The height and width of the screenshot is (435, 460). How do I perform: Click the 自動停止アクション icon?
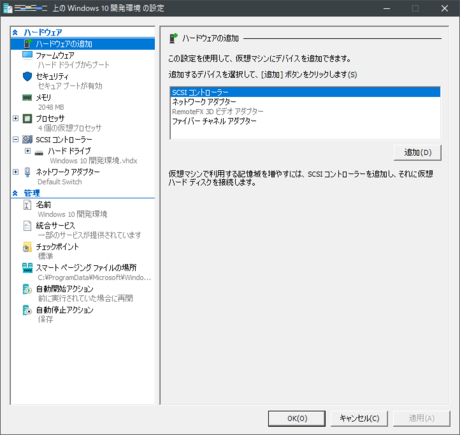click(27, 310)
